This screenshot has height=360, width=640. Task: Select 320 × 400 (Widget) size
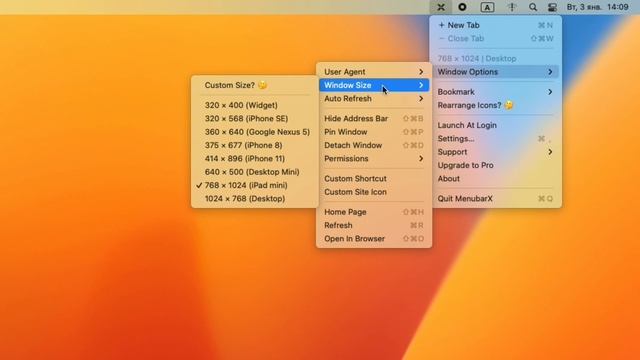tap(255, 105)
